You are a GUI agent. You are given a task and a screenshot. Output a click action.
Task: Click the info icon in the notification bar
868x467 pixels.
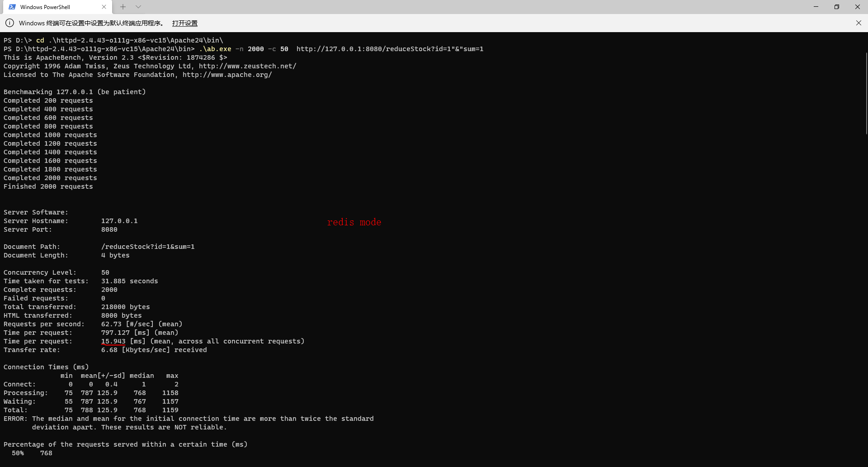tap(9, 23)
